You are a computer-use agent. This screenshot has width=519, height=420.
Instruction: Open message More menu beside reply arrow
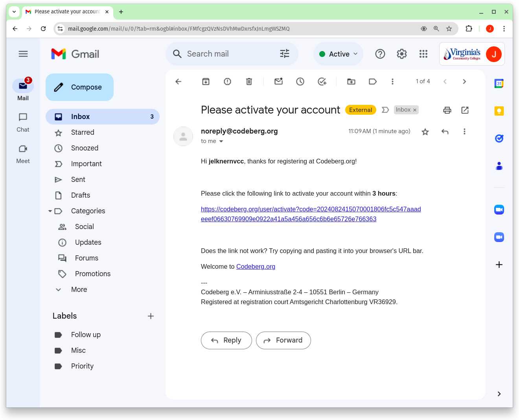click(464, 132)
